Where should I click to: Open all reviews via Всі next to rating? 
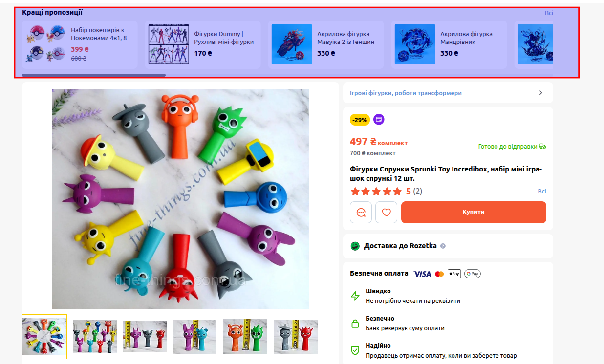542,191
